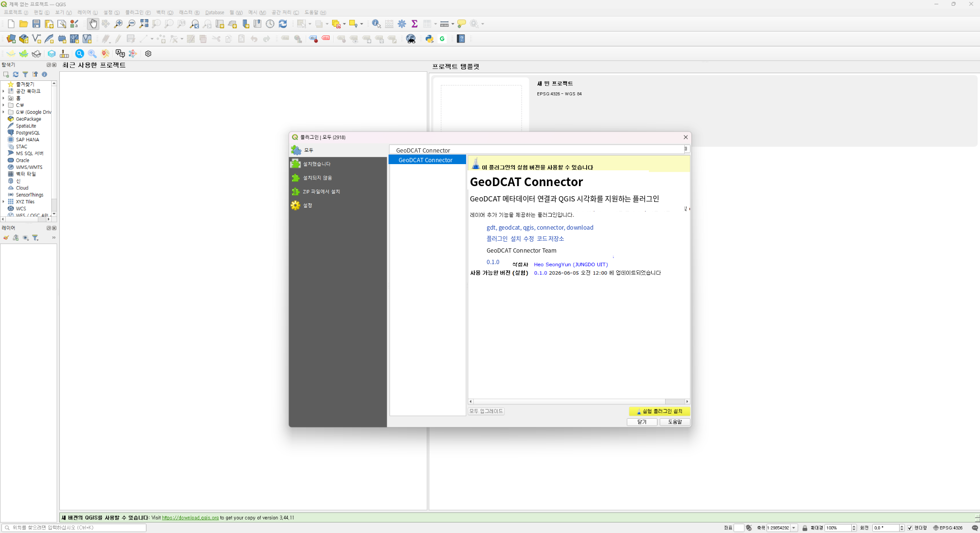Click the Zoom Out magnifier tool
980x533 pixels.
[131, 24]
